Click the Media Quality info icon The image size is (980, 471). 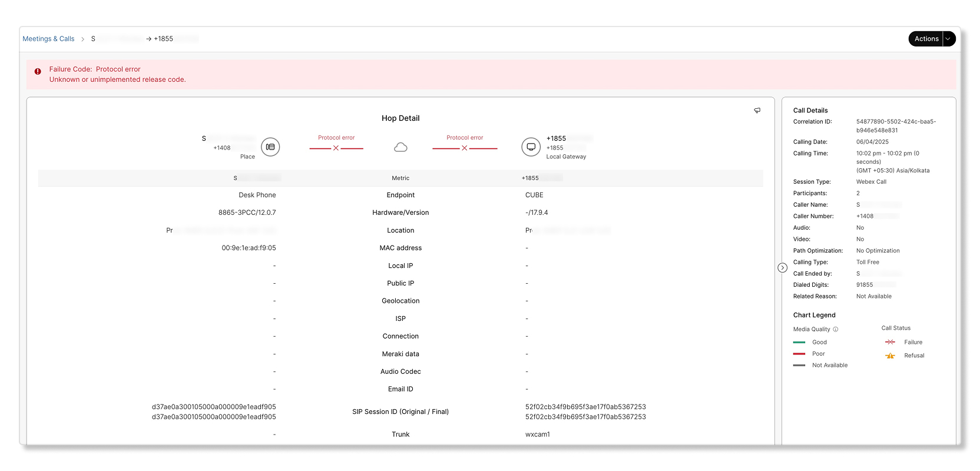pos(835,330)
